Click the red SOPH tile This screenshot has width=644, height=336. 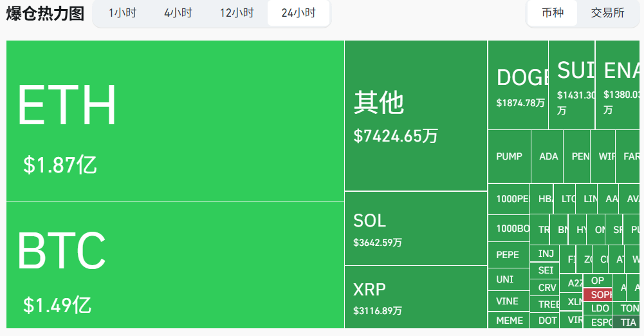click(598, 295)
